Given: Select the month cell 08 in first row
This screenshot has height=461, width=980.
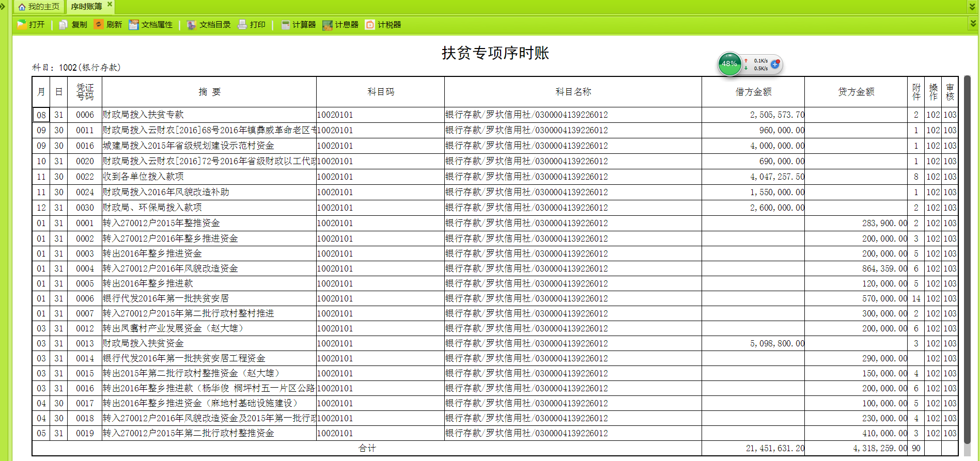Looking at the screenshot, I should click(x=41, y=115).
